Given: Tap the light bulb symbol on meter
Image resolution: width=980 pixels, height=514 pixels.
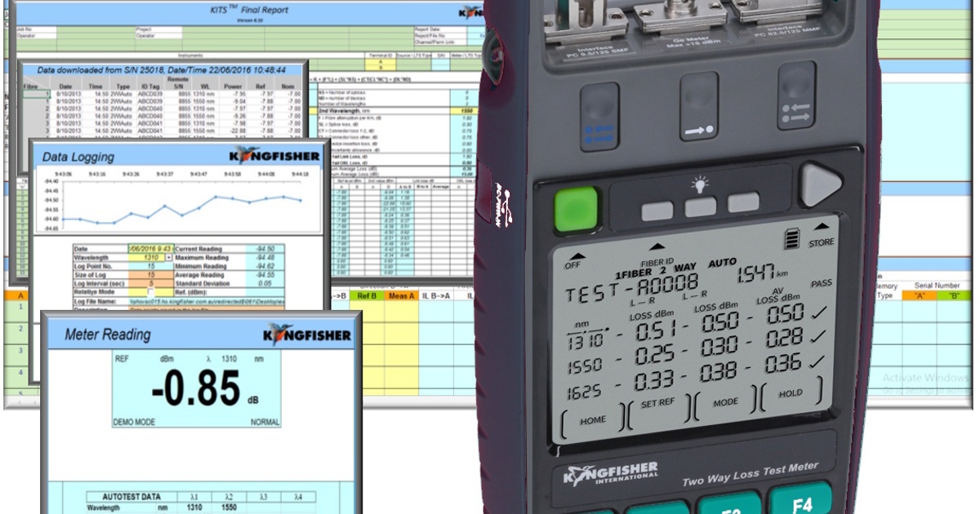Looking at the screenshot, I should click(x=701, y=183).
